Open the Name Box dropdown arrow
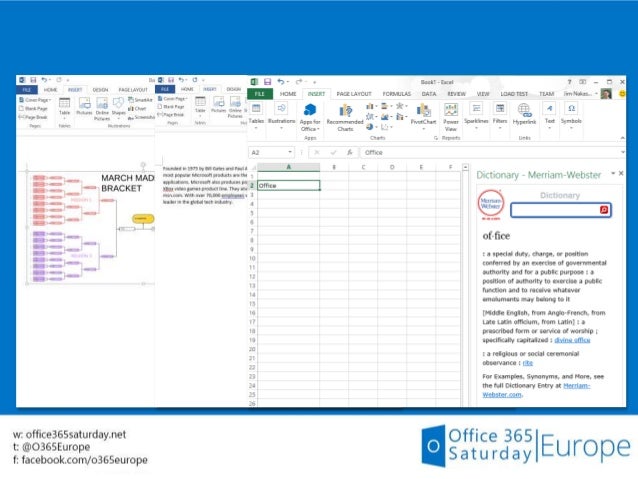 290,152
